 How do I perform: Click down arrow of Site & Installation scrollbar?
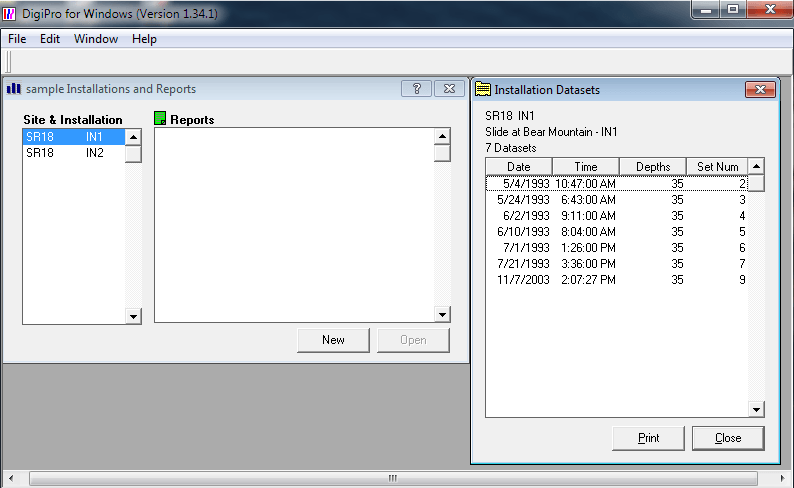133,316
